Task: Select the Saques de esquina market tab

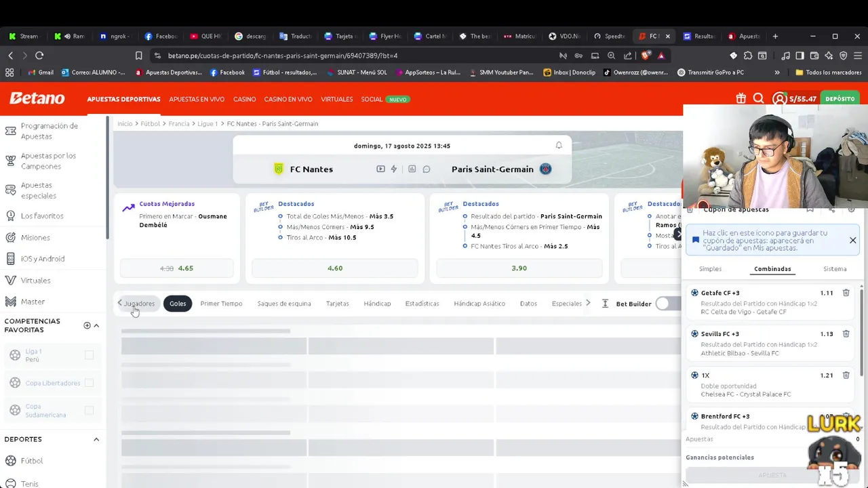Action: pyautogui.click(x=284, y=304)
